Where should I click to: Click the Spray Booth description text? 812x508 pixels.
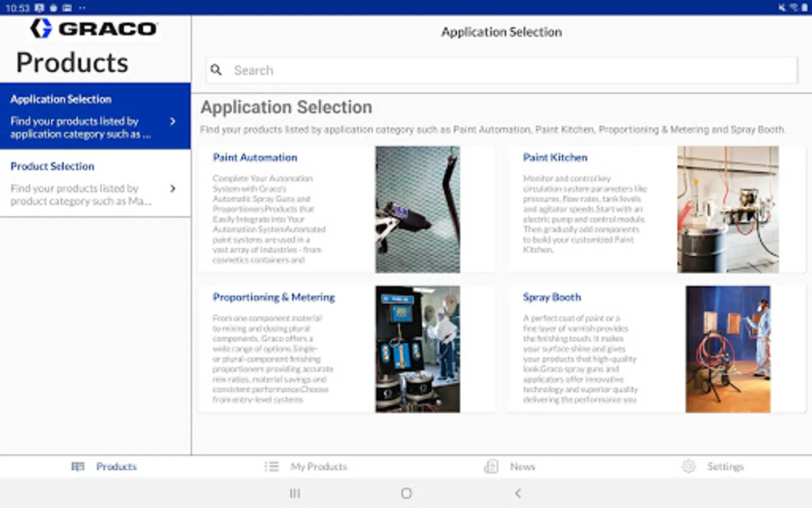(580, 358)
